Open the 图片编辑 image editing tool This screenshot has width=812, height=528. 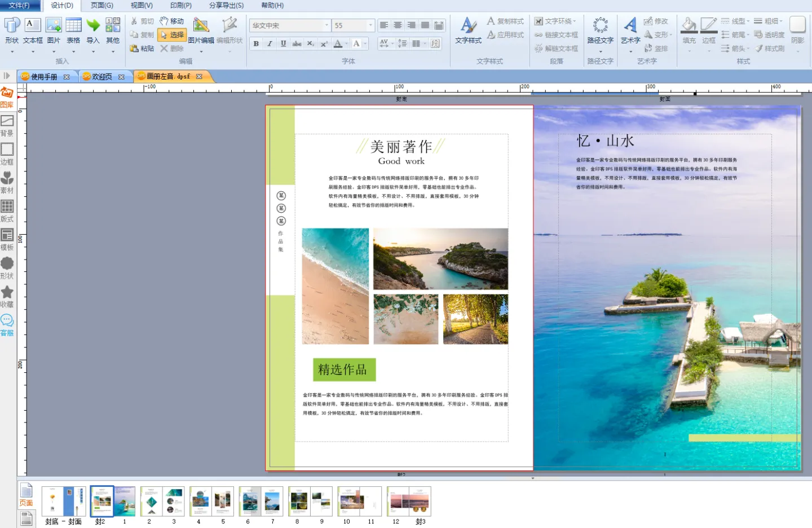201,26
